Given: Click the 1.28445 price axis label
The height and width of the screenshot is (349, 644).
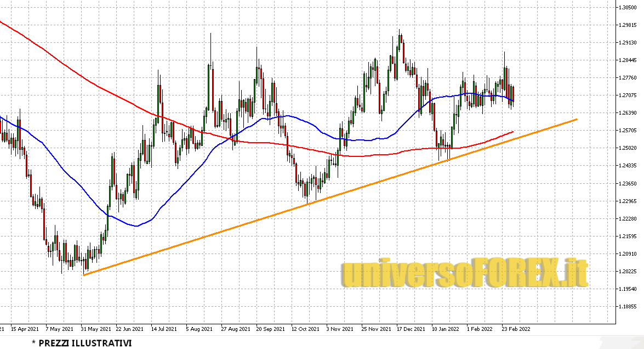Looking at the screenshot, I should (626, 60).
